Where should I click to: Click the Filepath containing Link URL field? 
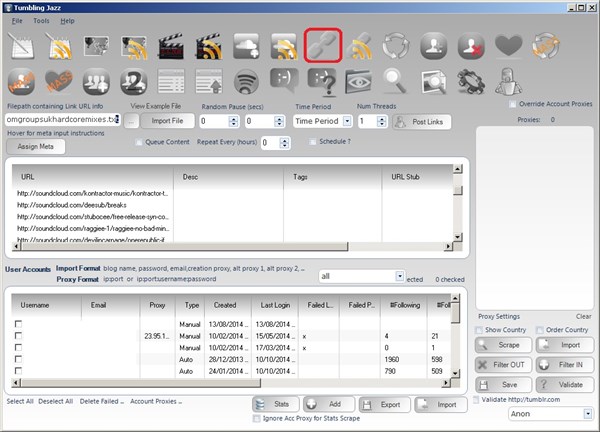(x=63, y=119)
